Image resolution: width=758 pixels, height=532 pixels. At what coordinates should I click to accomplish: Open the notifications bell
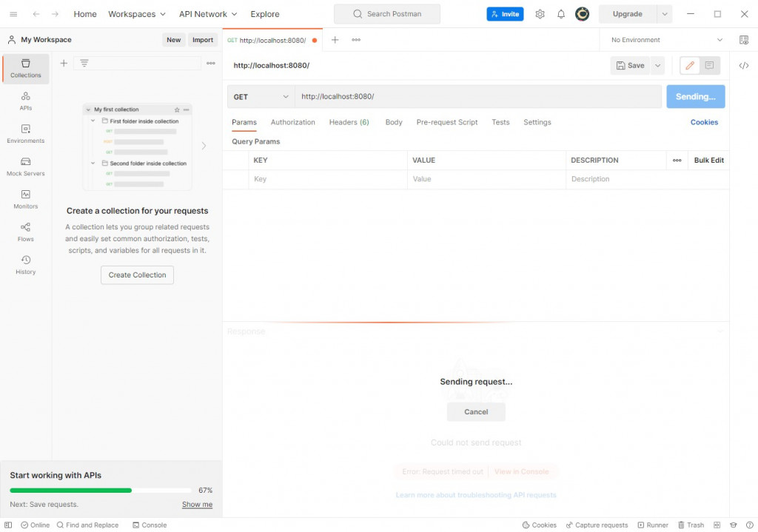click(561, 14)
